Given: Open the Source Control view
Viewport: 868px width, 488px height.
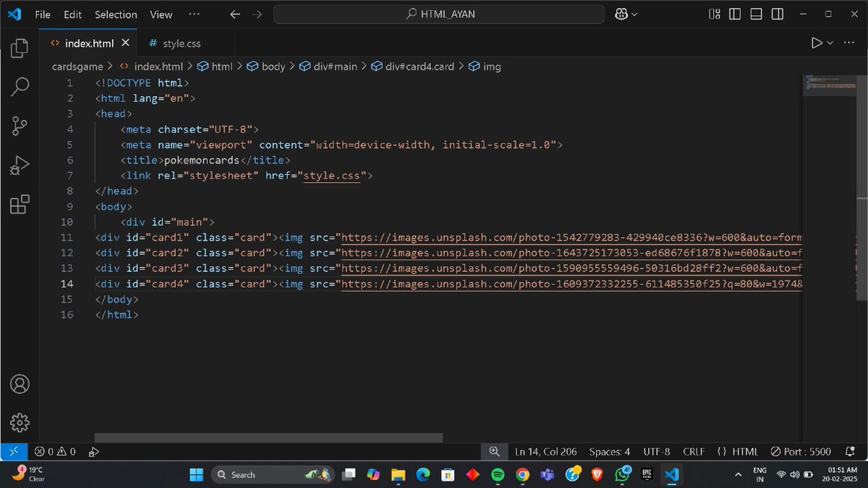Looking at the screenshot, I should [x=20, y=127].
